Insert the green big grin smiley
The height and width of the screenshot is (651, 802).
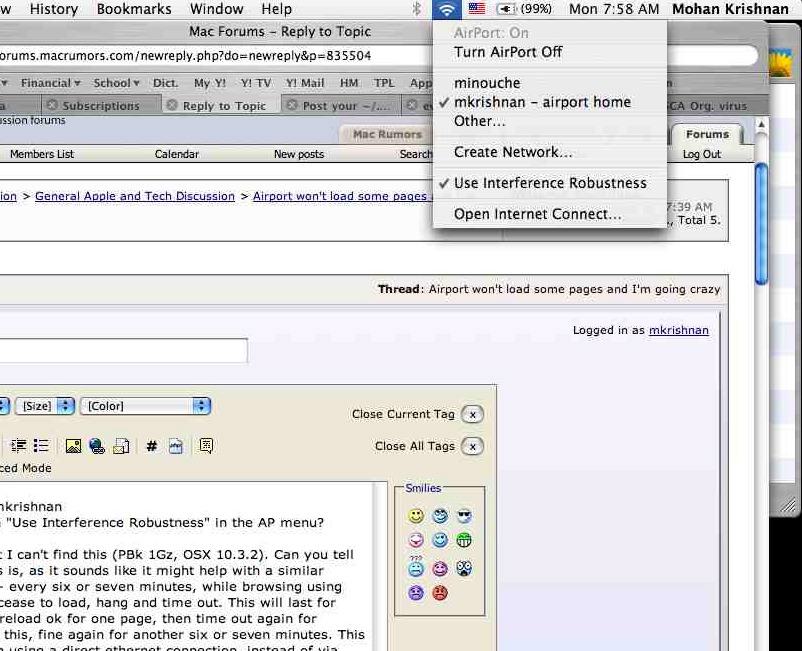point(464,540)
